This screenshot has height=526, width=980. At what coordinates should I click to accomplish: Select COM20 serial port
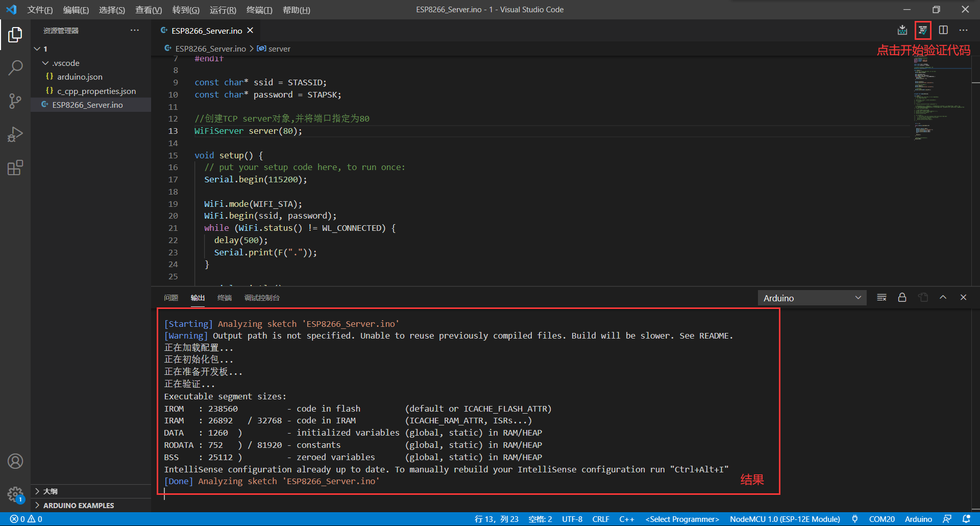pos(882,519)
